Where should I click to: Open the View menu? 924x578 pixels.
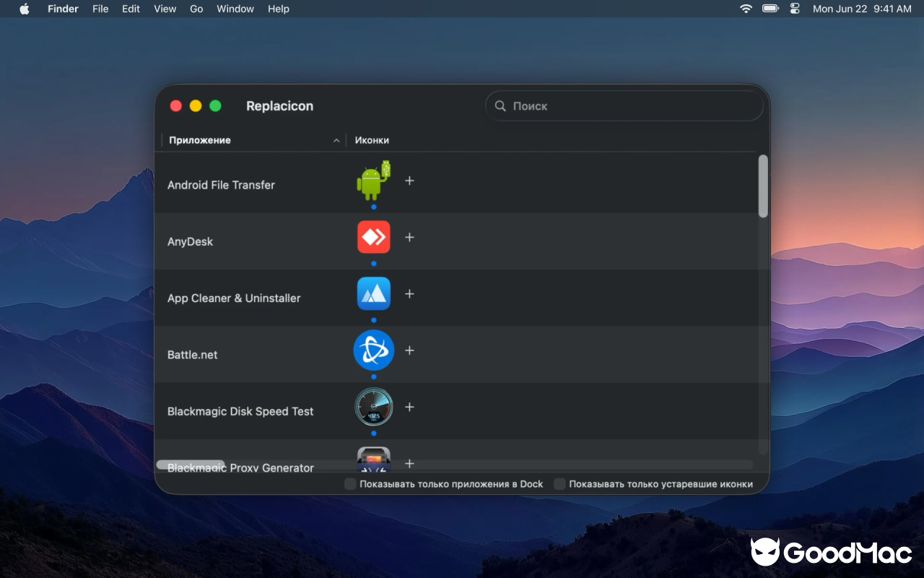coord(165,9)
